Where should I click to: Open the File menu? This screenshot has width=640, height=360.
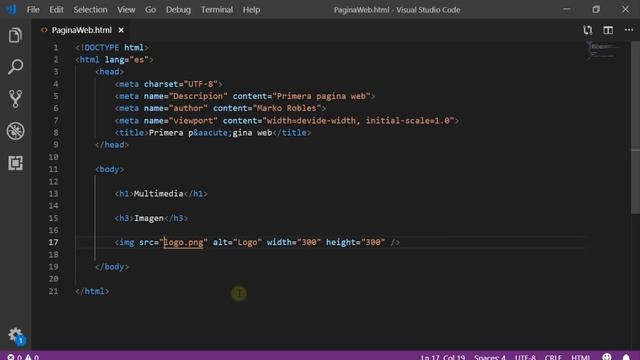[x=33, y=9]
